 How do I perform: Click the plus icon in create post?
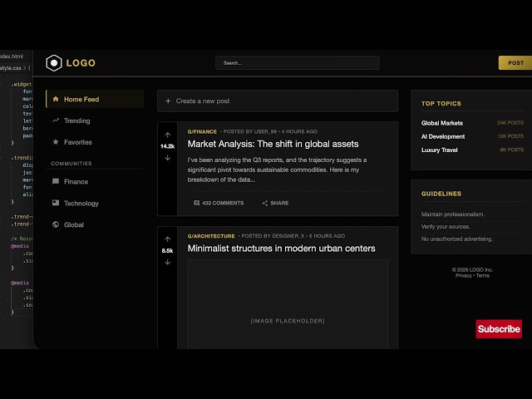pyautogui.click(x=168, y=101)
